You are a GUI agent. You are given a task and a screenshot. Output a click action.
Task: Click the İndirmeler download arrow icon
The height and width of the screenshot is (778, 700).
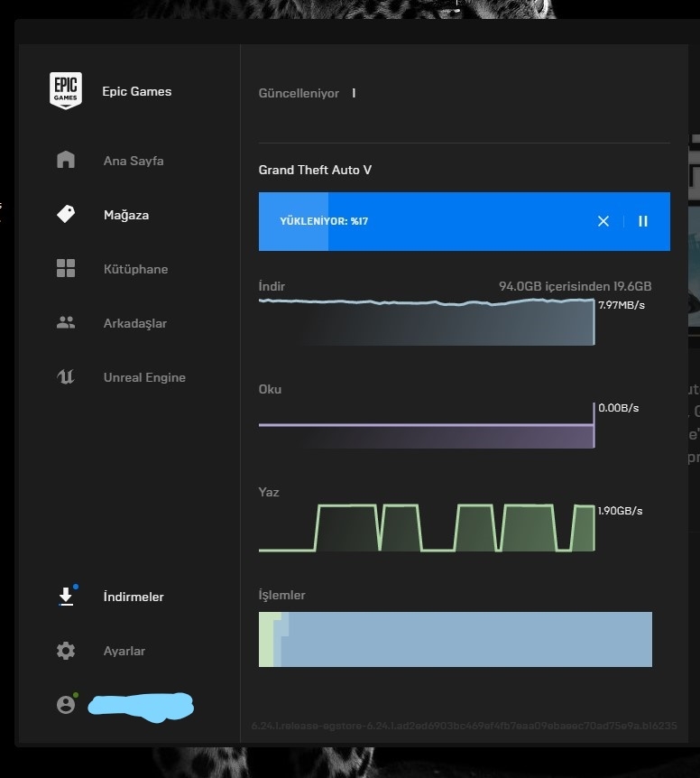point(66,597)
